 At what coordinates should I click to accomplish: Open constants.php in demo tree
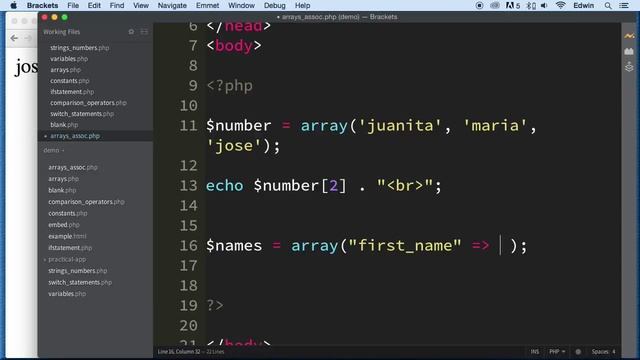(x=67, y=213)
